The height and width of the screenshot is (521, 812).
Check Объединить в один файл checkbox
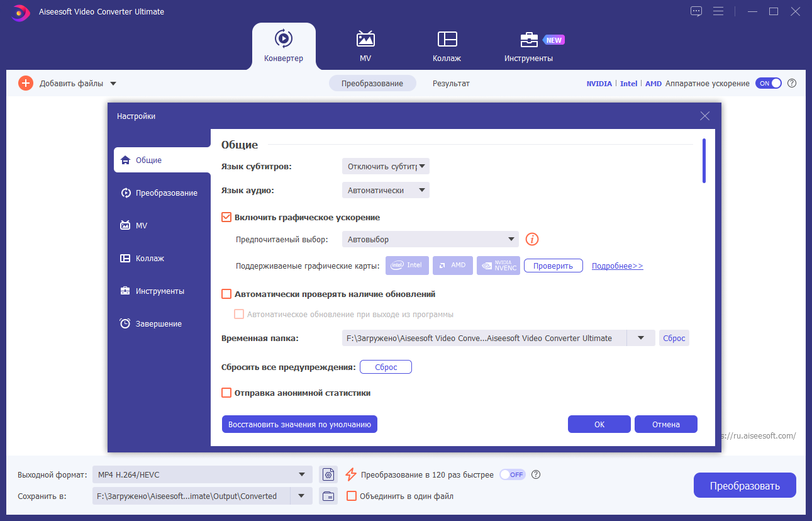click(x=352, y=496)
